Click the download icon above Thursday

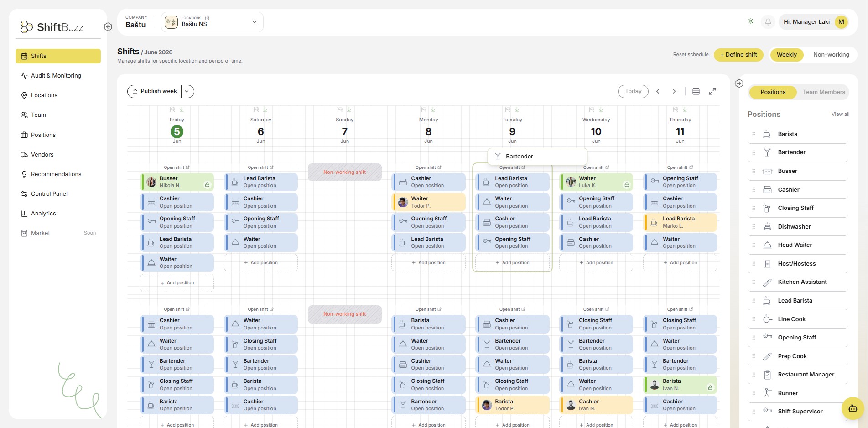pyautogui.click(x=685, y=110)
